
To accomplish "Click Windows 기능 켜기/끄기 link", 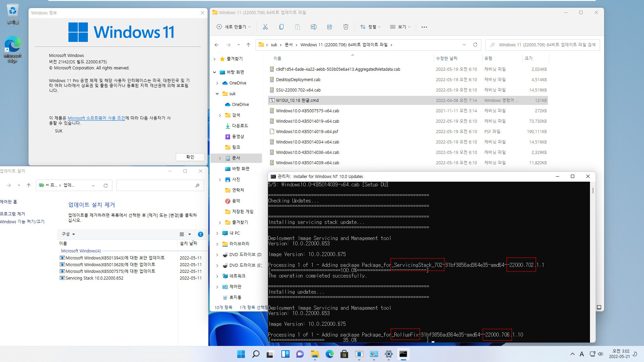I will (x=22, y=222).
